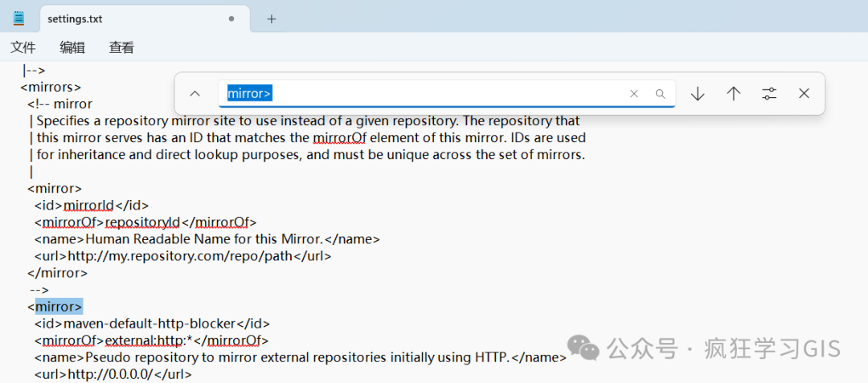Click the http://0.0.0.0/ url line
Screen dimensions: 868x383
113,375
